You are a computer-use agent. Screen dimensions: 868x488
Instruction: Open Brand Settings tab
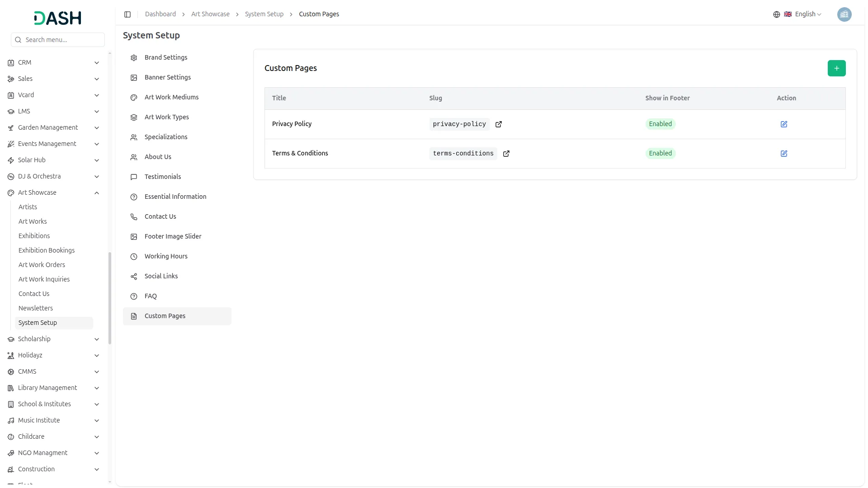click(165, 57)
